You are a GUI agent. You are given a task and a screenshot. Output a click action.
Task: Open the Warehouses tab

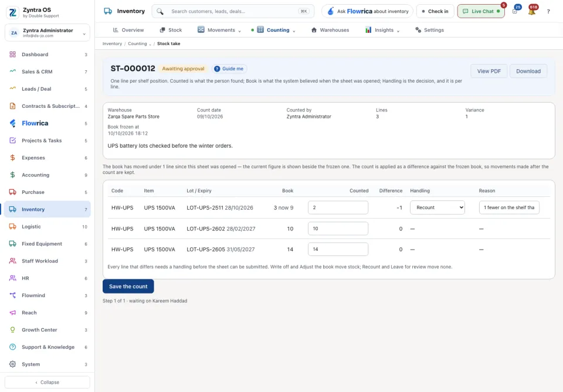click(330, 30)
